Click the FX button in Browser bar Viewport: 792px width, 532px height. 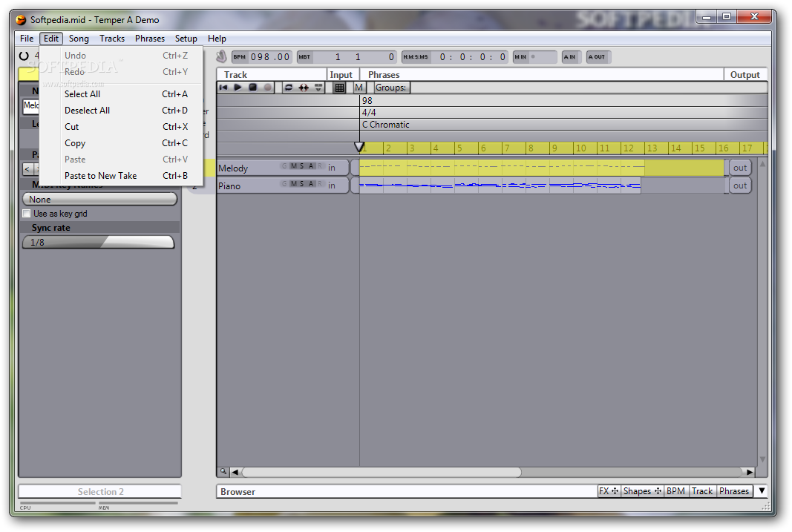(x=609, y=490)
